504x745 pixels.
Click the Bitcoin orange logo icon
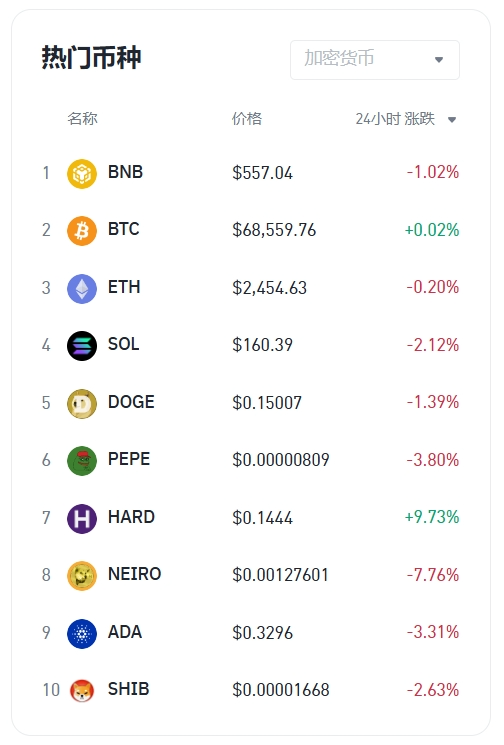point(82,231)
